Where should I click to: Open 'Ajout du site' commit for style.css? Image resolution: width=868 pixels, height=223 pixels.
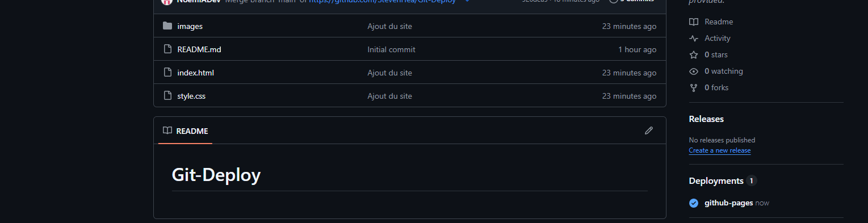click(x=389, y=96)
